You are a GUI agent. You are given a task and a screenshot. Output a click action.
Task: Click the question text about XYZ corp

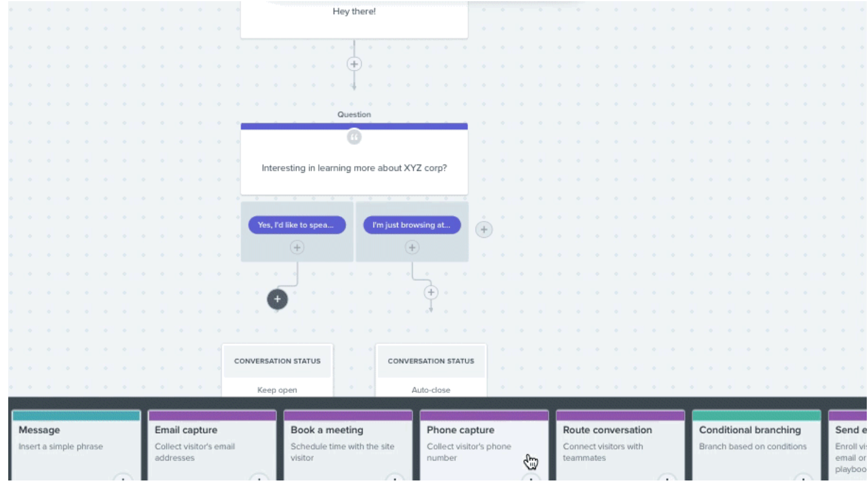(x=354, y=168)
